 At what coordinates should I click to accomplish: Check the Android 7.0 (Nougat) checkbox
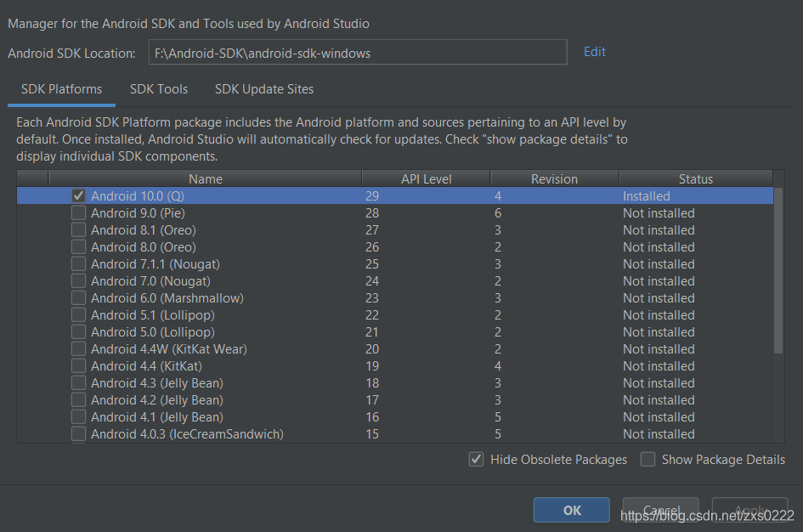click(77, 280)
